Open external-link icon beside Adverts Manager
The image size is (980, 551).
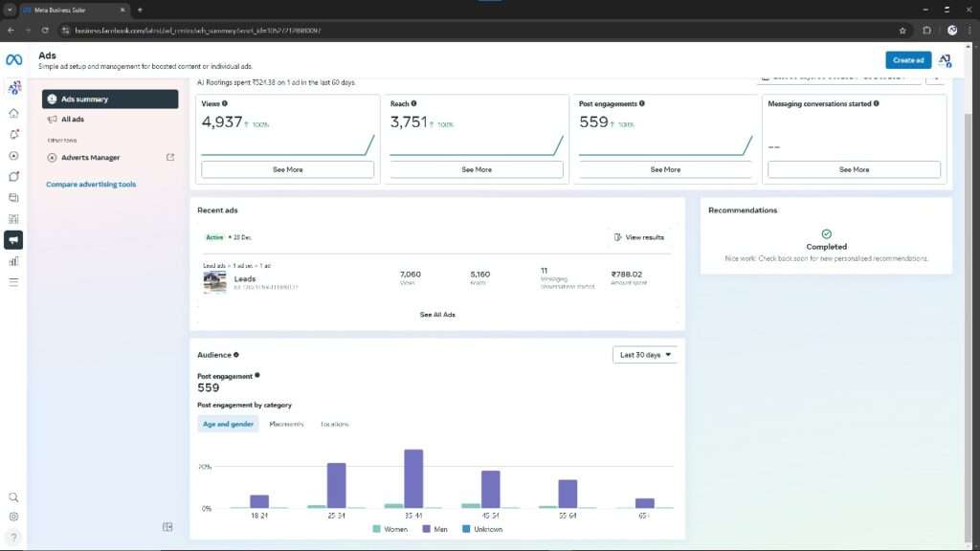(x=170, y=158)
